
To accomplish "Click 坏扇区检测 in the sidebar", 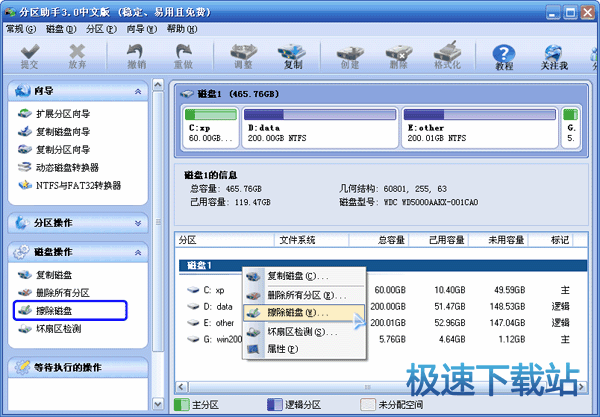I will [49, 329].
